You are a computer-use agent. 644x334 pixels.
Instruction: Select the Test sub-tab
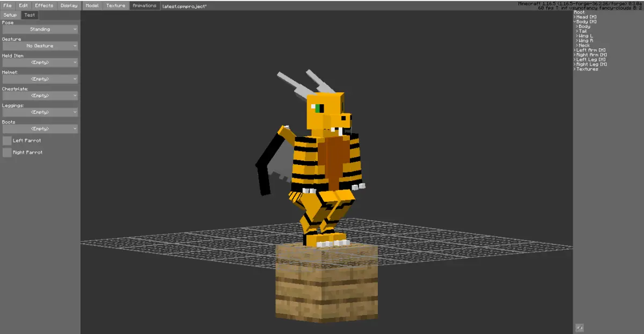coord(29,15)
